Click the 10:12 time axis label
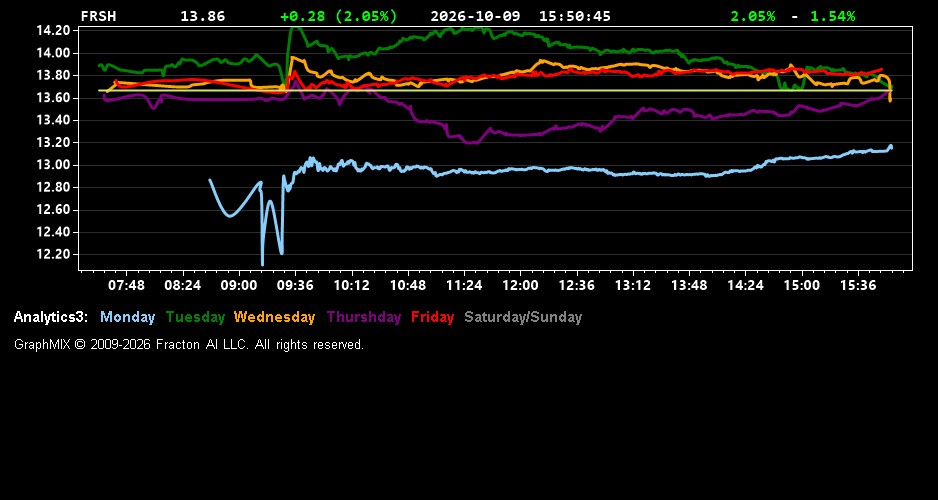 (351, 286)
